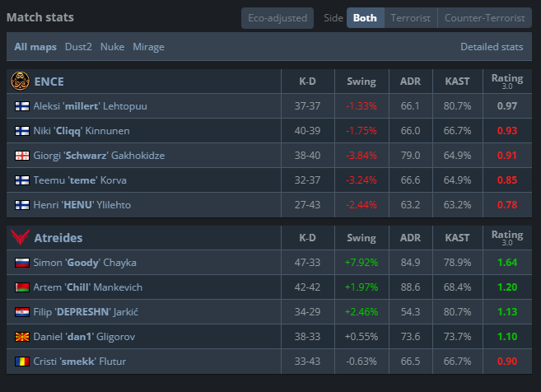This screenshot has height=392, width=541.
Task: Click the Atreides table KAST column header
Action: pyautogui.click(x=457, y=238)
